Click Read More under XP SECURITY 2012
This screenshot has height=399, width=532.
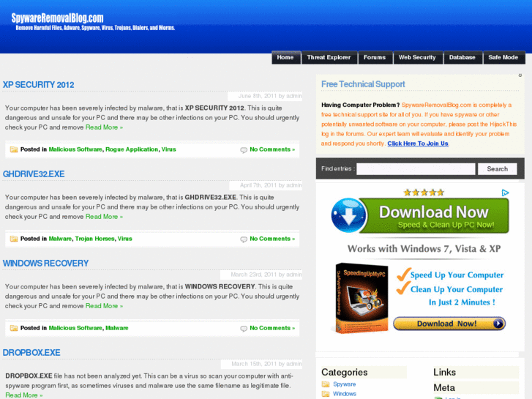pos(104,127)
